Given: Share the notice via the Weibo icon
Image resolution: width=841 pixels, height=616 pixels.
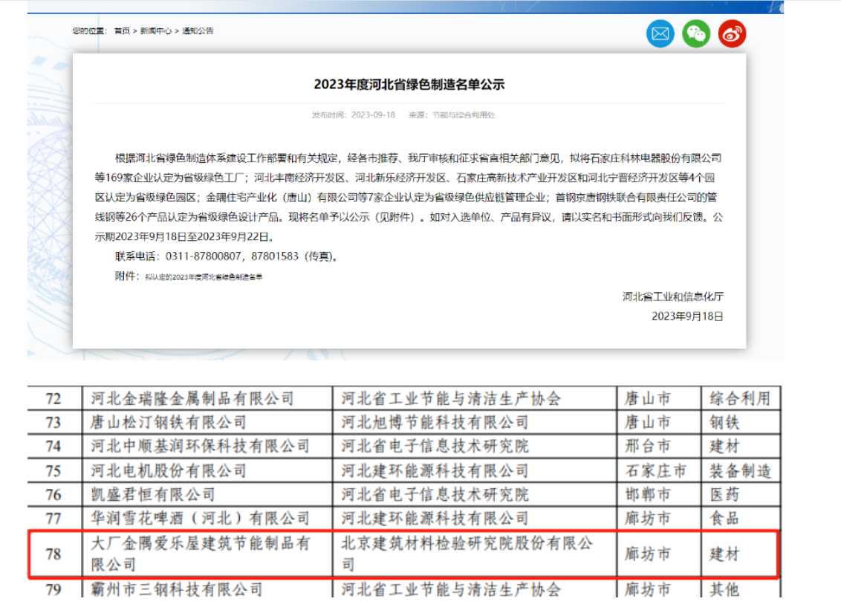Looking at the screenshot, I should coord(732,33).
